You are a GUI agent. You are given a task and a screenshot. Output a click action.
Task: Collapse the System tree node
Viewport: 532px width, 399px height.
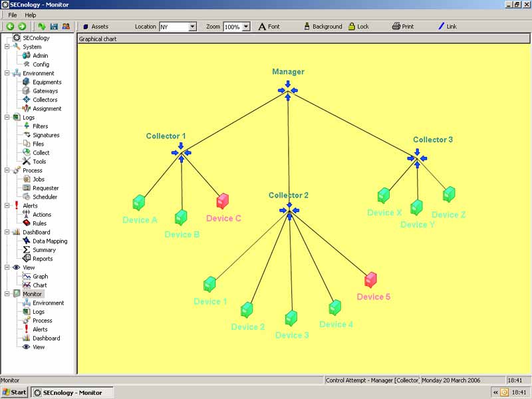pos(7,47)
